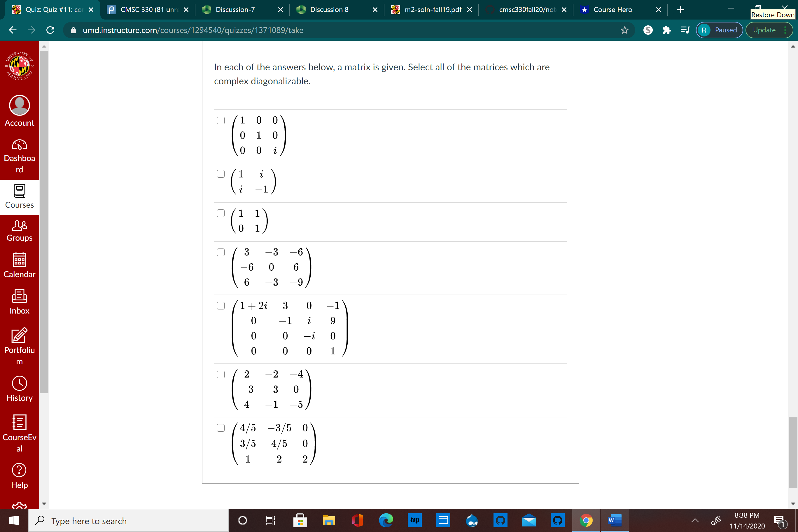The width and height of the screenshot is (798, 532).
Task: Check the identity-like matrix with i entry answer
Action: click(x=221, y=120)
